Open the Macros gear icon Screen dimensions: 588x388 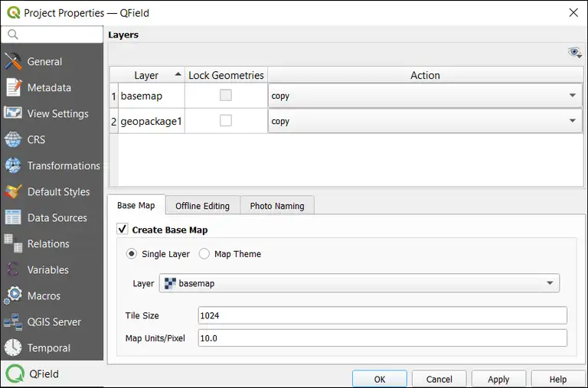(x=13, y=295)
